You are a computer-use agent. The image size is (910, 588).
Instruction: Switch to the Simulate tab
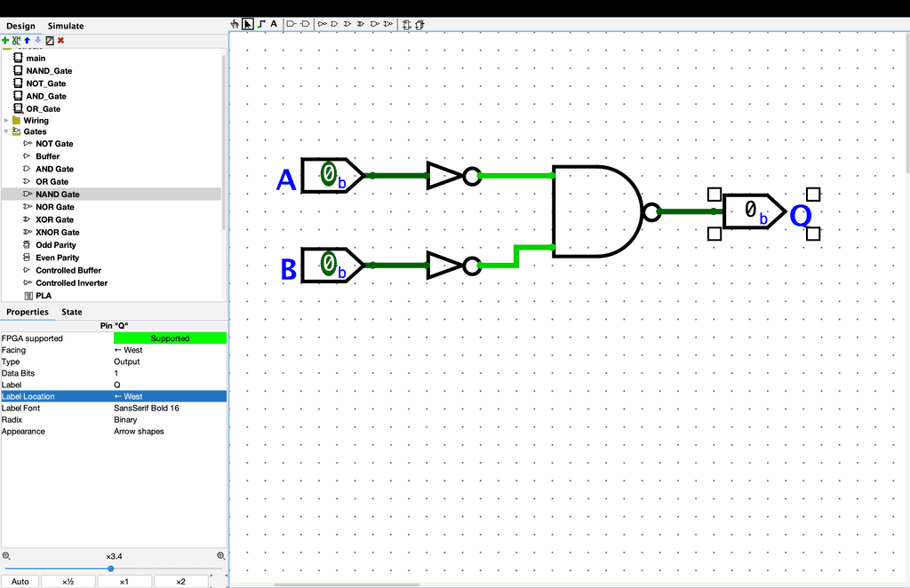tap(66, 26)
